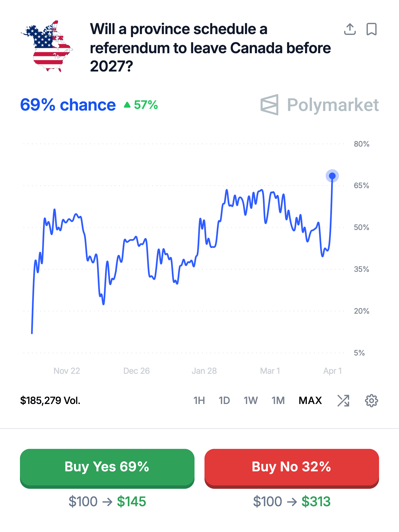The image size is (399, 532).
Task: Click the 69% chance label
Action: click(x=68, y=105)
